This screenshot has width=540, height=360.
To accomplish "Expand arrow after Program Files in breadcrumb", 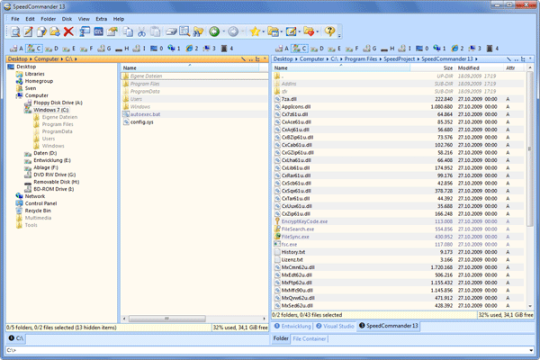I will coord(381,59).
